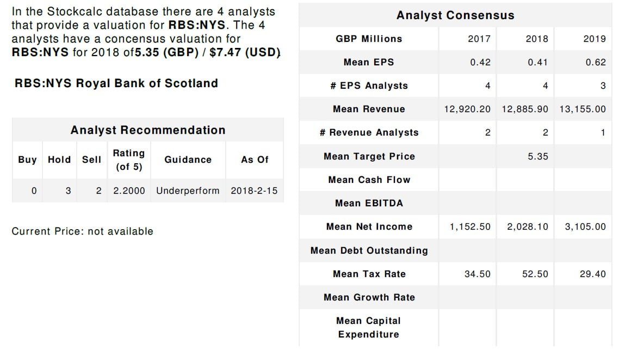Image resolution: width=644 pixels, height=350 pixels.
Task: Click the Buy column header
Action: pyautogui.click(x=27, y=159)
